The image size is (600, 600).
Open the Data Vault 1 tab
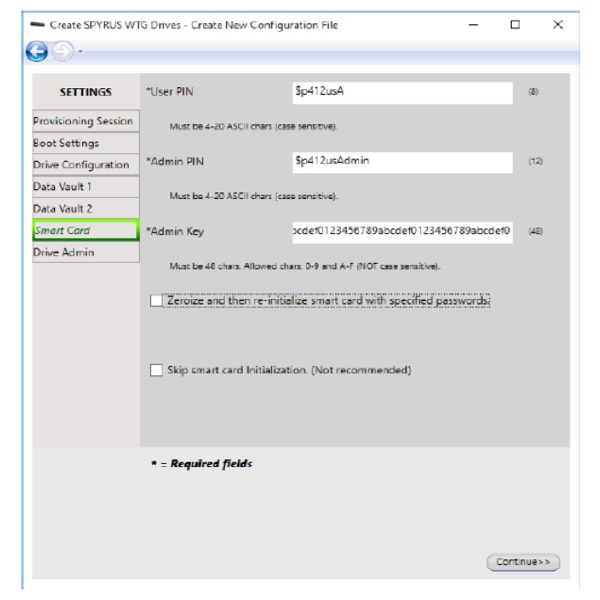coord(86,187)
